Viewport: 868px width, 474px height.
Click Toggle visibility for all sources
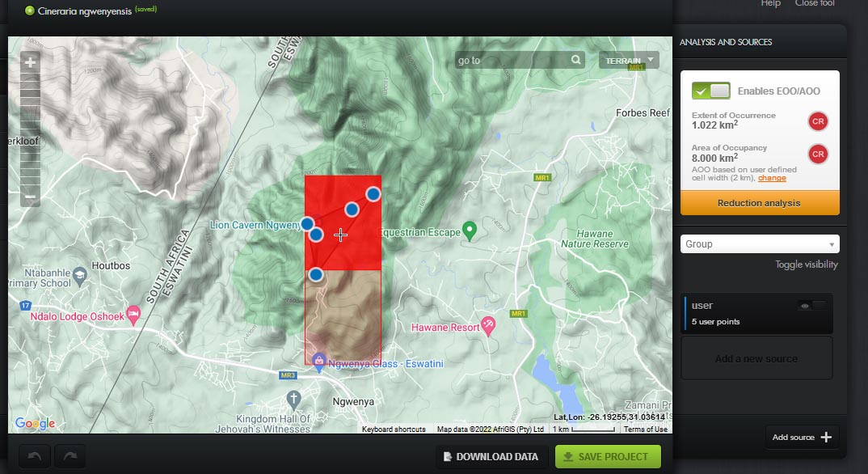[806, 265]
